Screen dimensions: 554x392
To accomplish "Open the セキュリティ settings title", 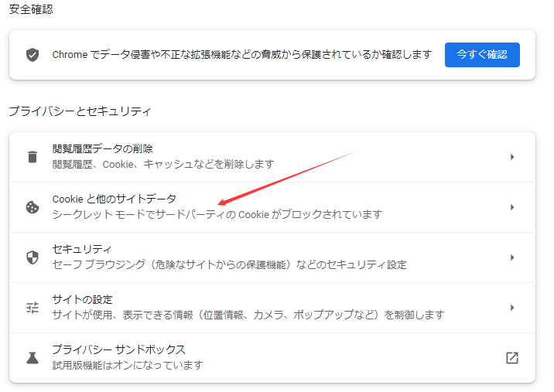I will coord(82,249).
